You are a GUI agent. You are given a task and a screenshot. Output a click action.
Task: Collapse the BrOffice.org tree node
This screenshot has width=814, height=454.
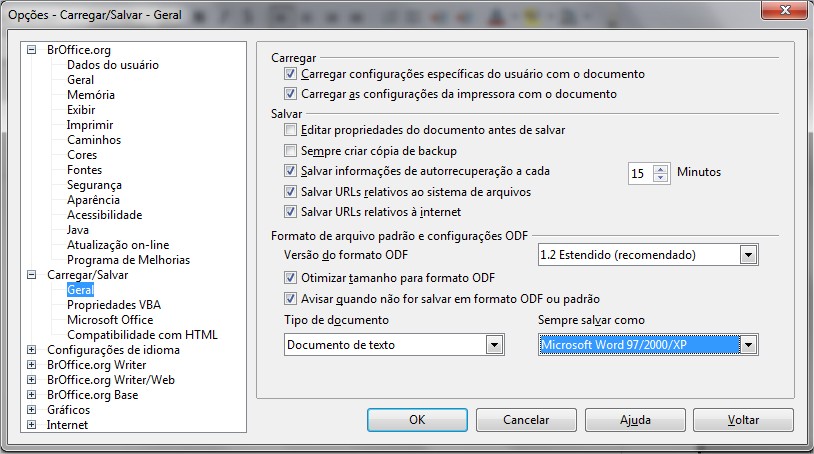[32, 50]
